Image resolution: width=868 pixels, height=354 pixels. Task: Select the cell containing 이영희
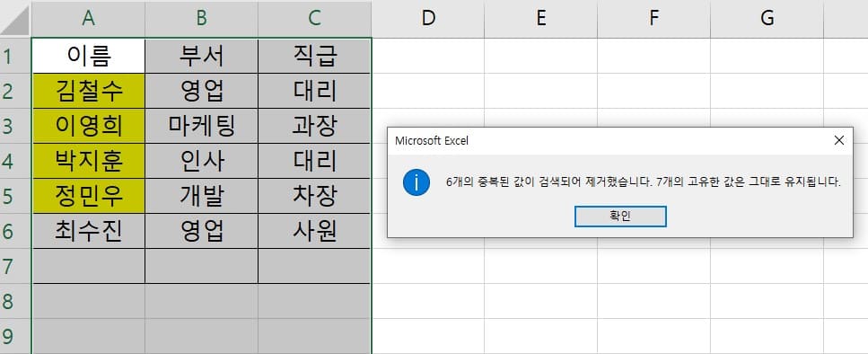(x=89, y=126)
